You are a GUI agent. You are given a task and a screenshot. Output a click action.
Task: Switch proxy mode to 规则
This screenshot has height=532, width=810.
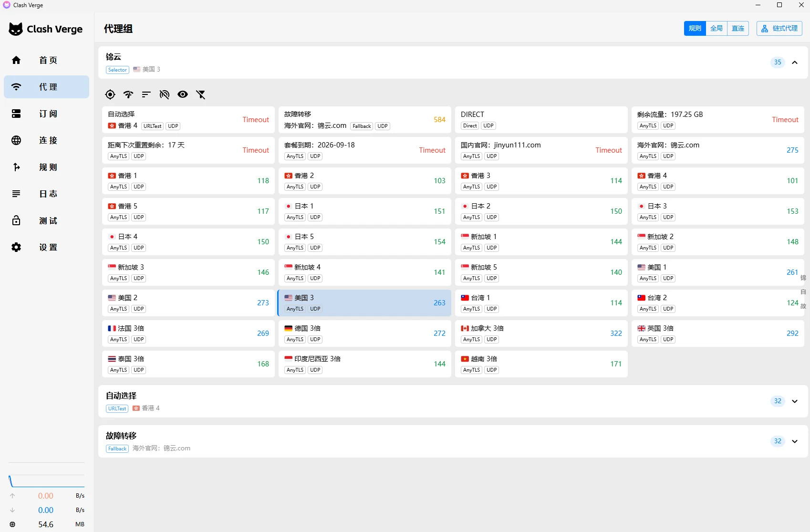pos(695,29)
